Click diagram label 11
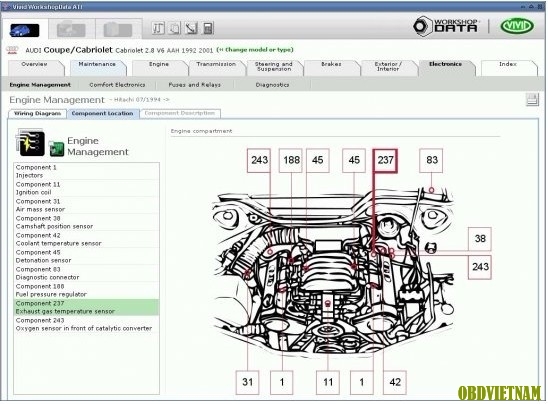This screenshot has width=548, height=404. [328, 382]
